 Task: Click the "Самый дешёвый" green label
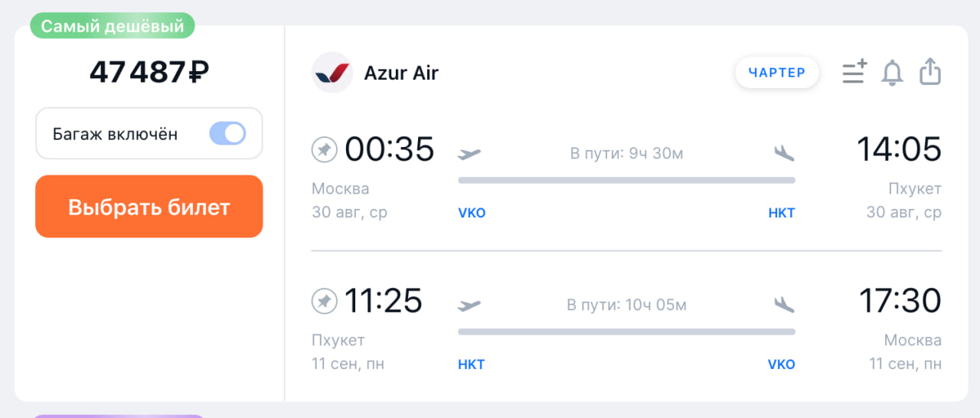click(113, 27)
